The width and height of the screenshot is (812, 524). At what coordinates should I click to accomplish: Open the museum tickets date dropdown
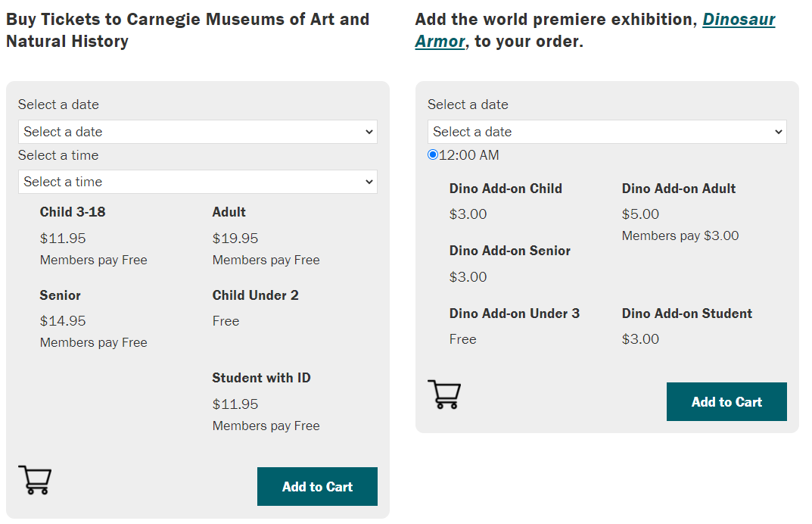click(x=198, y=132)
